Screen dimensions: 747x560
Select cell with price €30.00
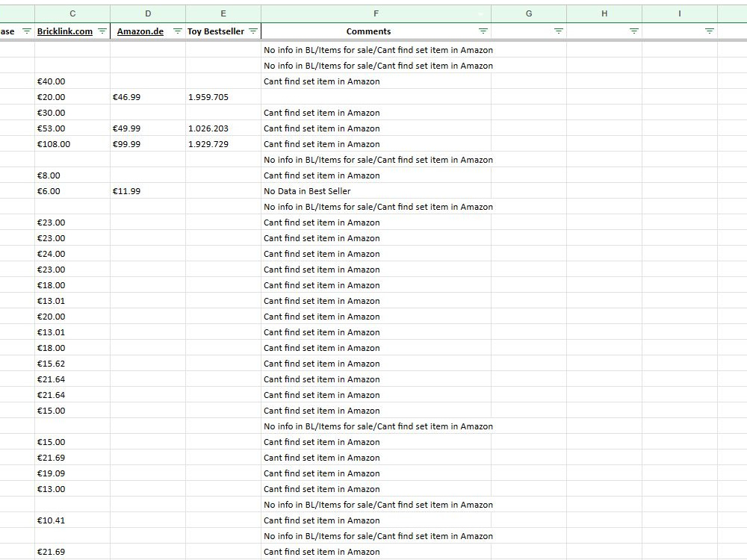[x=72, y=113]
